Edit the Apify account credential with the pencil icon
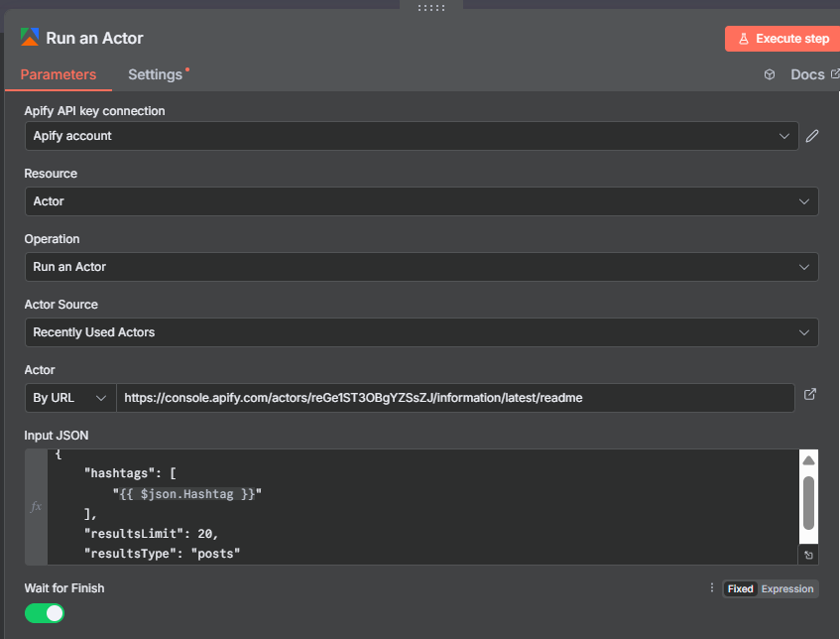This screenshot has height=639, width=840. tap(812, 136)
